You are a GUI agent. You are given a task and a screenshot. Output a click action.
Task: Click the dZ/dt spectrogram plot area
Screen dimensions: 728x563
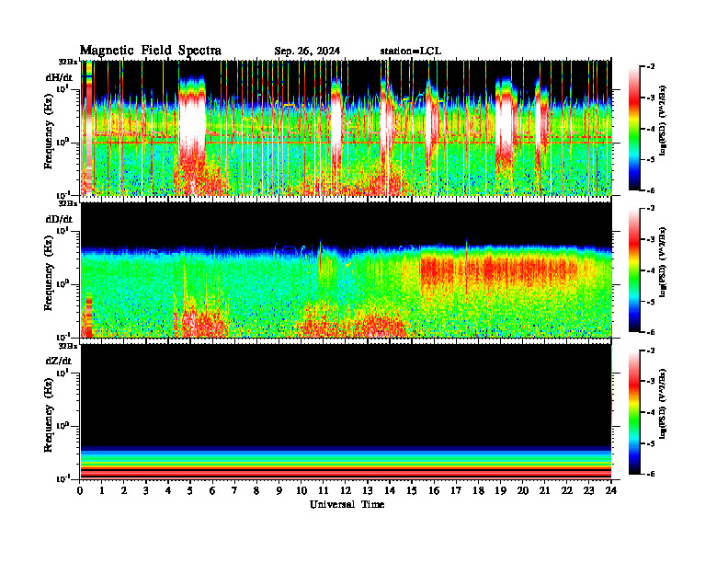346,412
